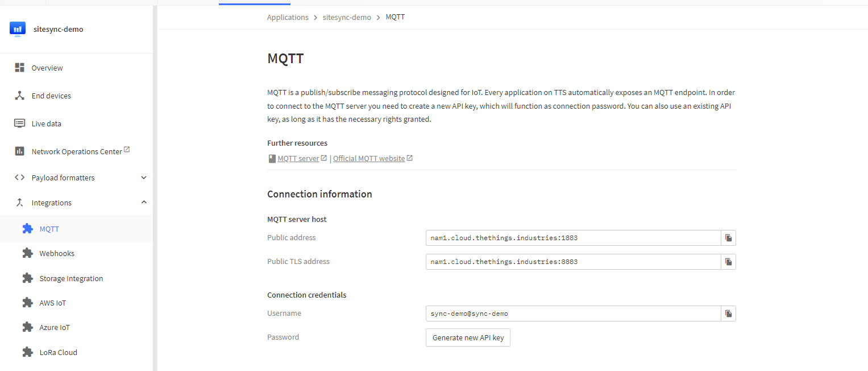The width and height of the screenshot is (868, 371).
Task: Collapse the Integrations section
Action: [x=144, y=203]
